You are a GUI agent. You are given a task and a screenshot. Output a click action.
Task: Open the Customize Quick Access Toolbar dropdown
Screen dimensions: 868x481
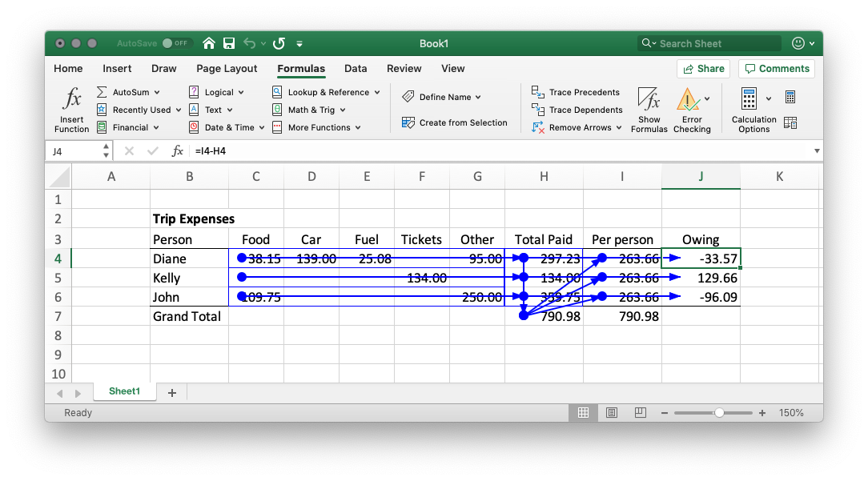299,43
